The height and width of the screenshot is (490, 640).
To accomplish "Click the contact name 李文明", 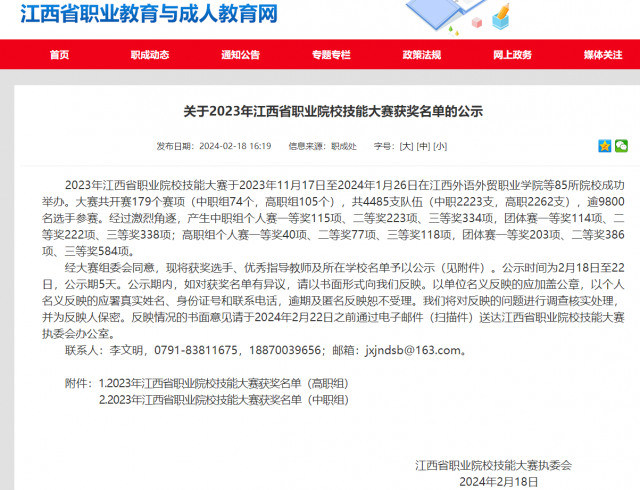I will (126, 350).
